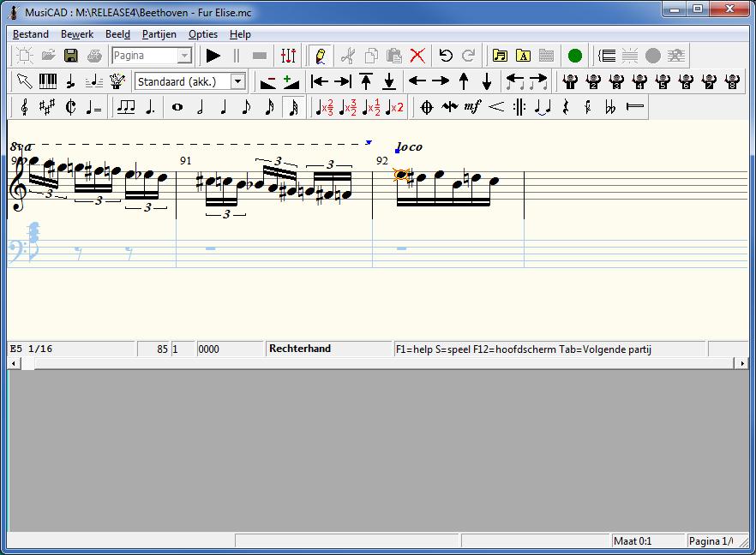Viewport: 756px width, 555px height.
Task: Click the save floppy disk icon
Action: point(71,56)
